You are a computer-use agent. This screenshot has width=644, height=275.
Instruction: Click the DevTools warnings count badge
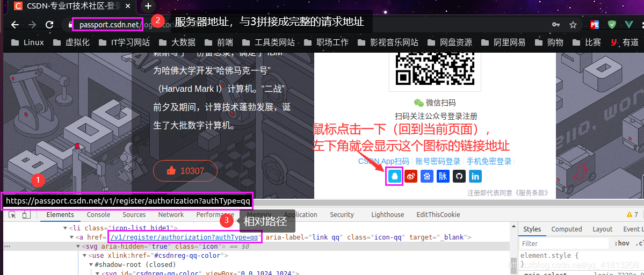(x=633, y=215)
